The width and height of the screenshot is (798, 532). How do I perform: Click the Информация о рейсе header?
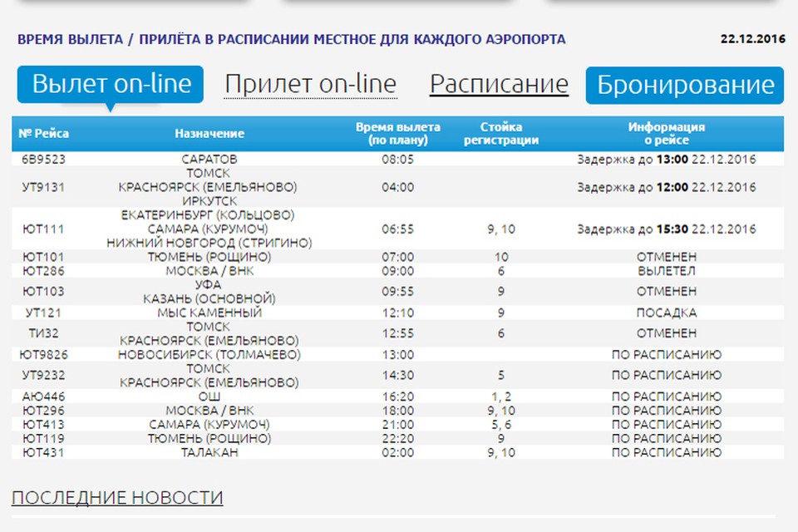666,134
